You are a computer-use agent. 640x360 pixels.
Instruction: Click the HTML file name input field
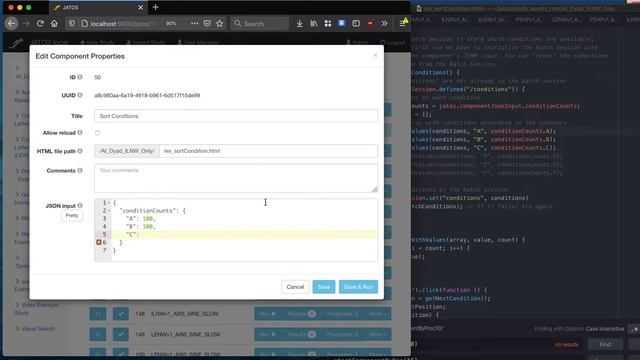[269, 151]
